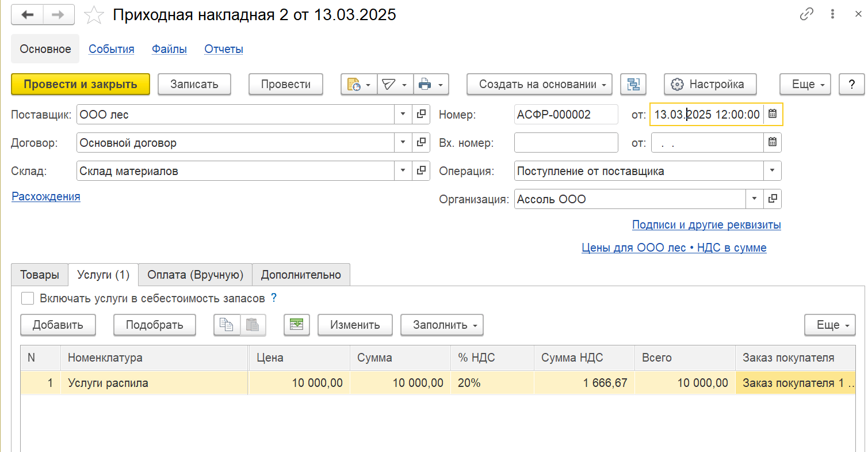The height and width of the screenshot is (452, 868).
Task: Switch to the Товары tab
Action: 40,275
